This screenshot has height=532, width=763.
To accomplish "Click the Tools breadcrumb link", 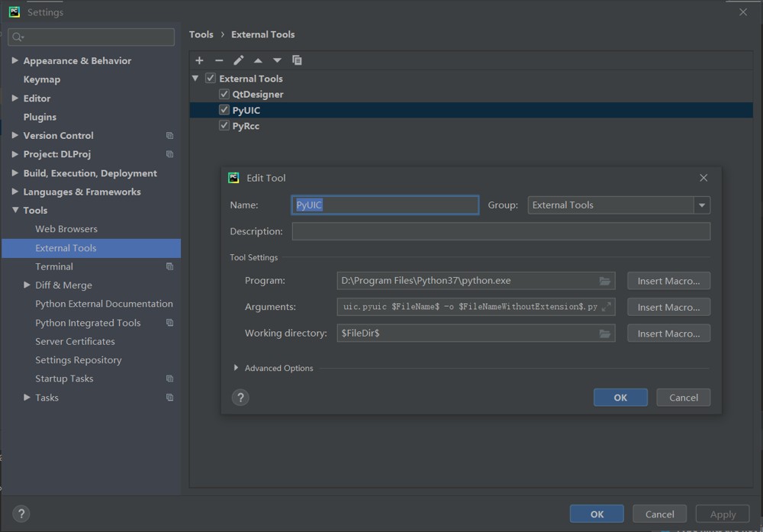I will pos(201,34).
